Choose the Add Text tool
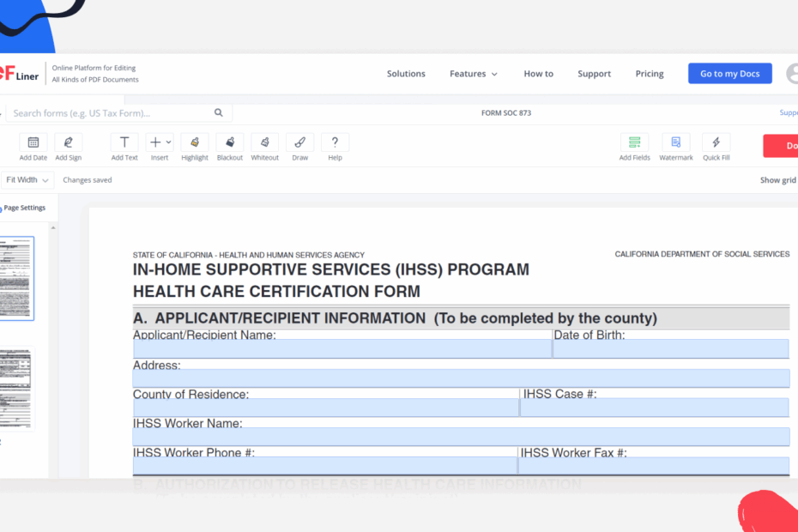 click(x=124, y=148)
